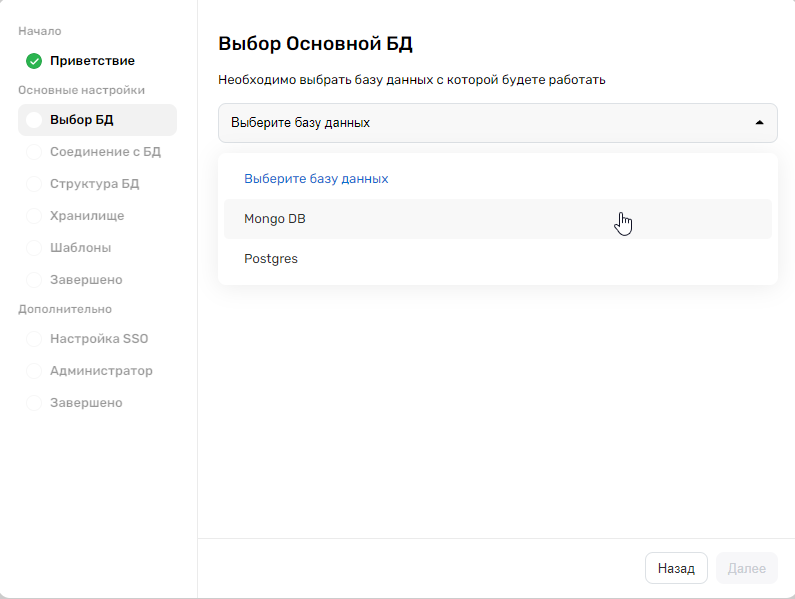This screenshot has height=599, width=795.
Task: Click the step circle next to Выбор БД
Action: click(x=34, y=120)
